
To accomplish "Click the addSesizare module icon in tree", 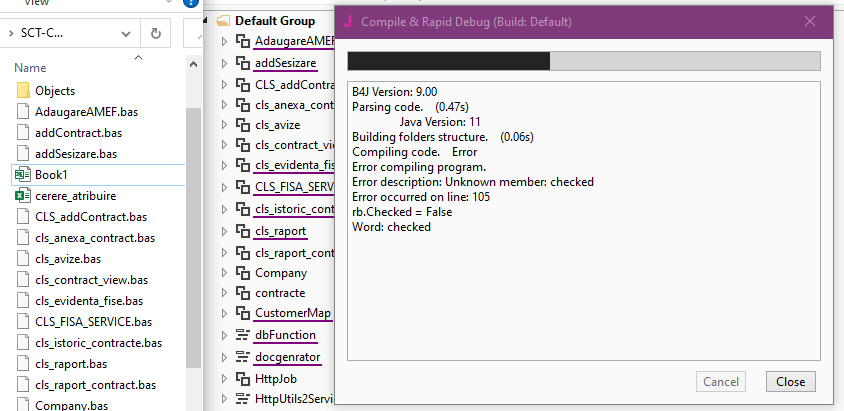I will click(242, 63).
